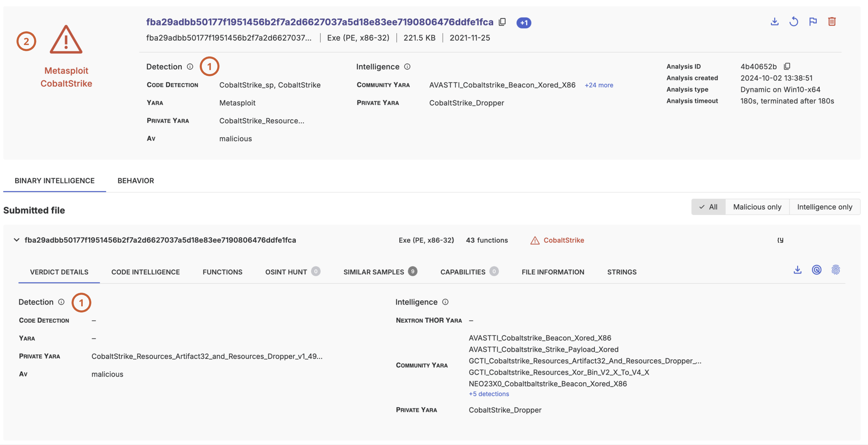Click the Intelligence info icon in verdict details

(445, 302)
